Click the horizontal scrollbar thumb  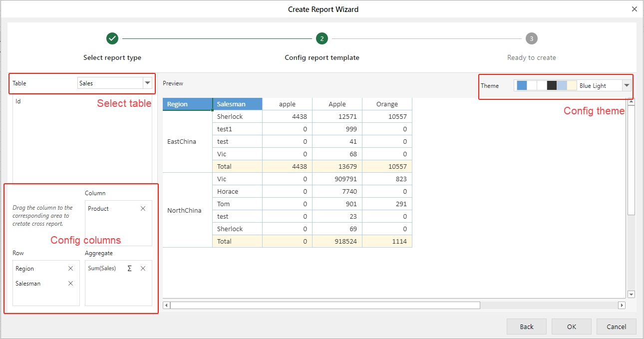325,305
